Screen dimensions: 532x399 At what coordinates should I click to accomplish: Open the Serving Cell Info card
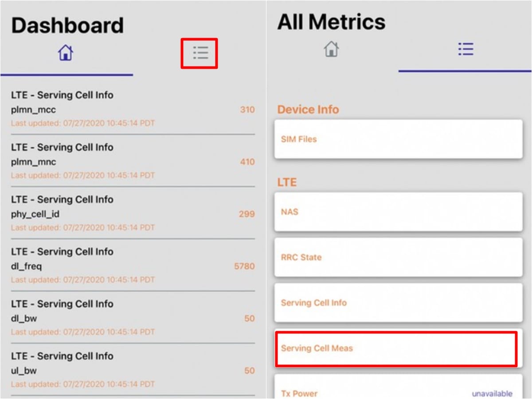pyautogui.click(x=399, y=303)
